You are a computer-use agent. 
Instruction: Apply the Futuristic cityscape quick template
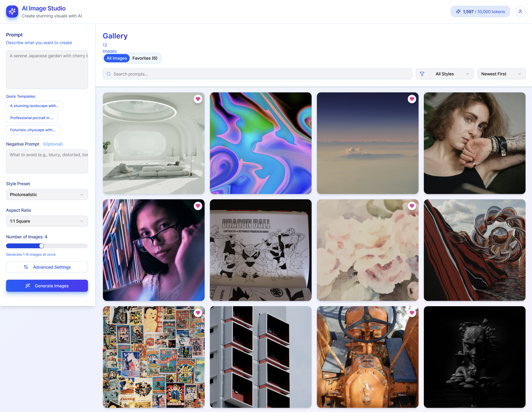[x=33, y=130]
